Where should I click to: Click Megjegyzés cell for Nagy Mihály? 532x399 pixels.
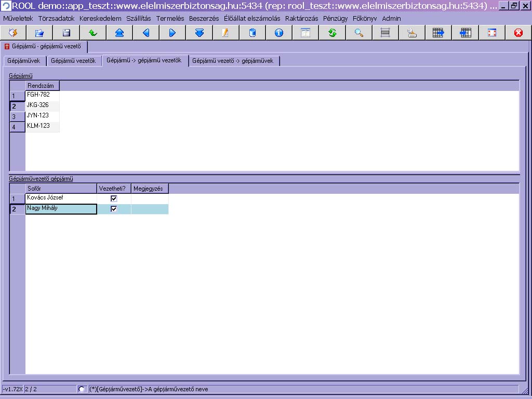[150, 209]
